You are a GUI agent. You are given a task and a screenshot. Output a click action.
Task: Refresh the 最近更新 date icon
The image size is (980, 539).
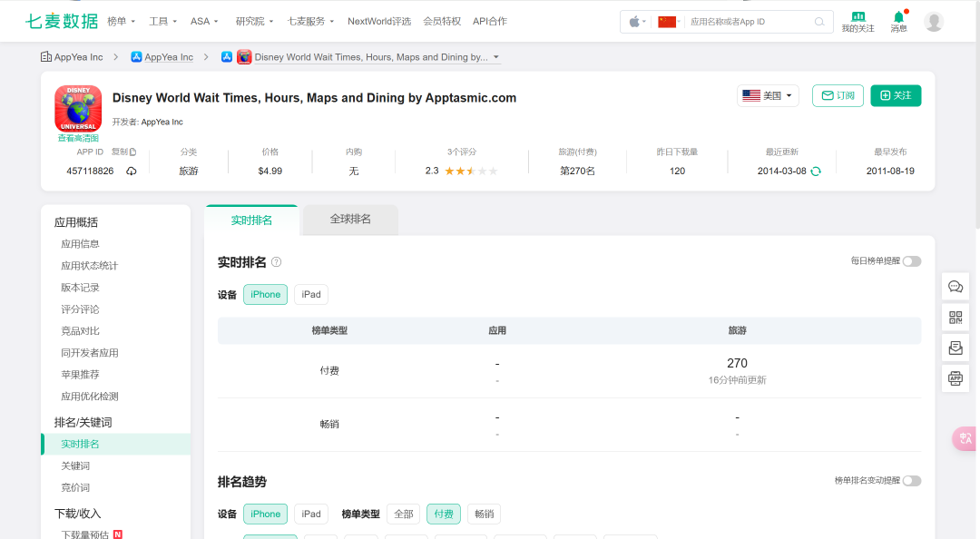(x=816, y=171)
